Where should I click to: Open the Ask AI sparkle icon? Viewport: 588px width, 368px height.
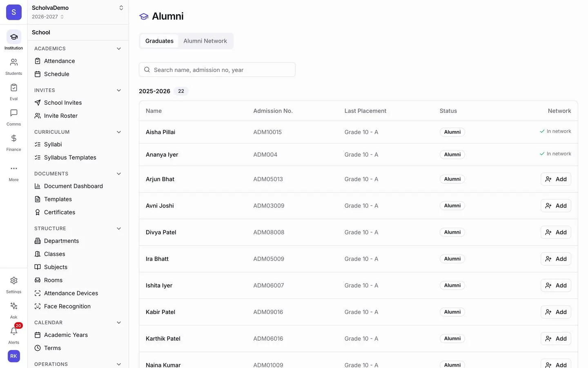13,306
